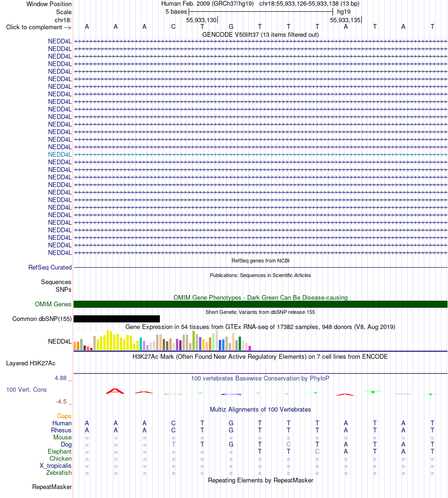Click the 'X_tropicalis' species label

(x=56, y=465)
